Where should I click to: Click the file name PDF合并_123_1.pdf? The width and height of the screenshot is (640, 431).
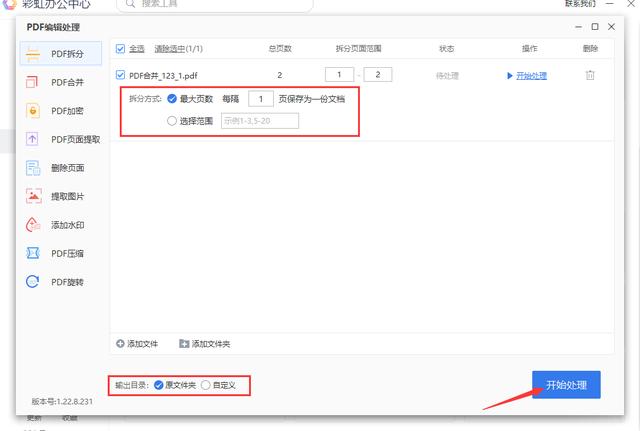pyautogui.click(x=163, y=76)
